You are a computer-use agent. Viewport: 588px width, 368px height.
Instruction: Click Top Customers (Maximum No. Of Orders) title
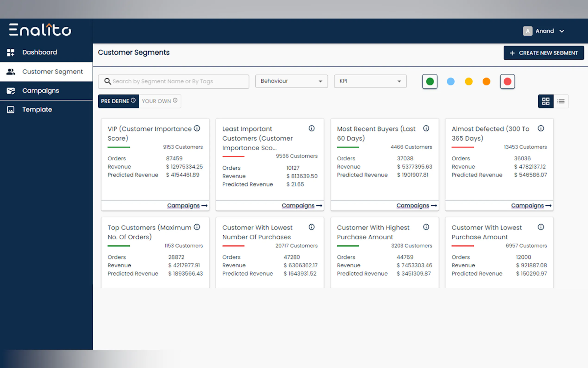(150, 232)
